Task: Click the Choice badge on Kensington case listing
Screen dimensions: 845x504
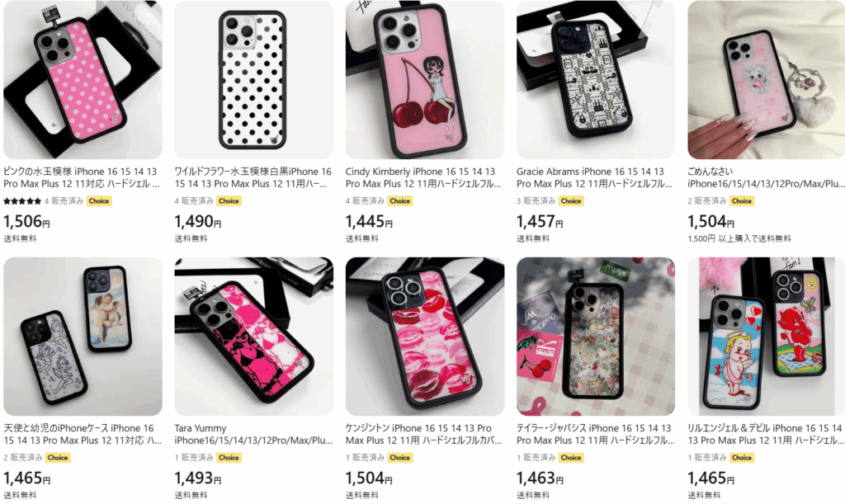Action: 400,458
